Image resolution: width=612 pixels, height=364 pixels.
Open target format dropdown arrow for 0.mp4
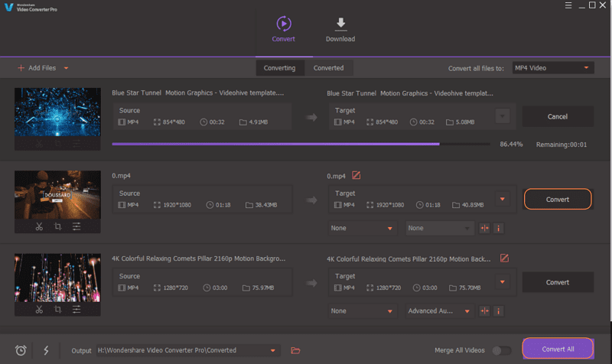[x=503, y=200]
